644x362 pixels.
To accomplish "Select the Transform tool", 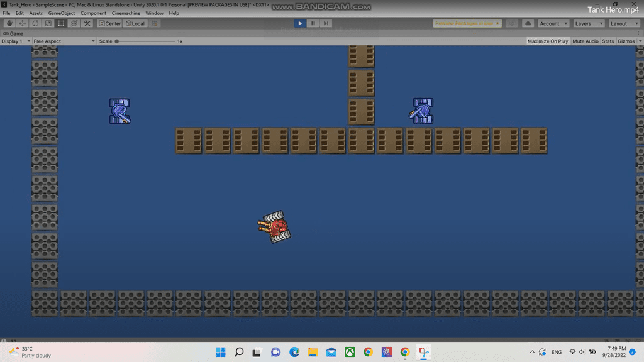I will (x=74, y=23).
